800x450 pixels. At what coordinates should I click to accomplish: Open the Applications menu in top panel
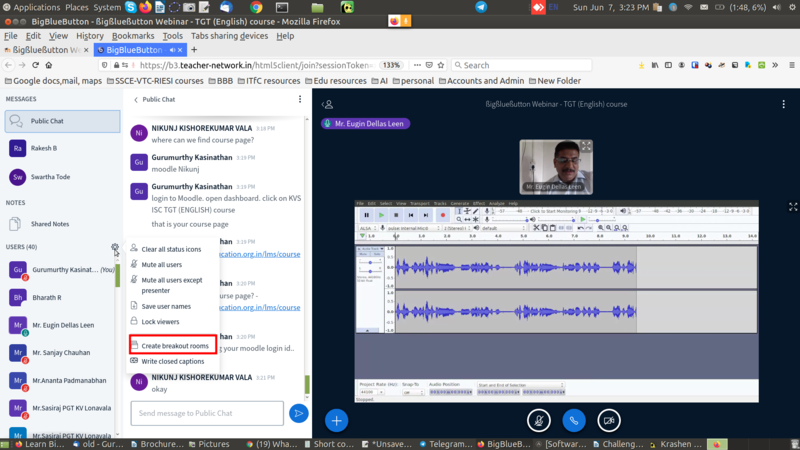coord(32,7)
